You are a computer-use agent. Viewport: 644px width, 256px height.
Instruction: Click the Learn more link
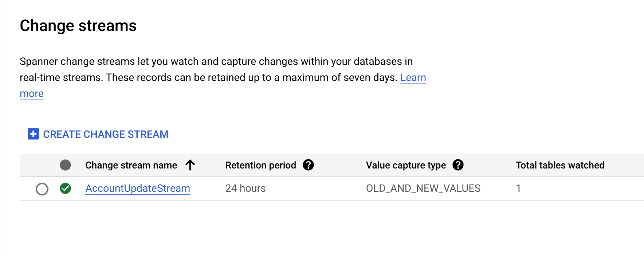coord(413,77)
